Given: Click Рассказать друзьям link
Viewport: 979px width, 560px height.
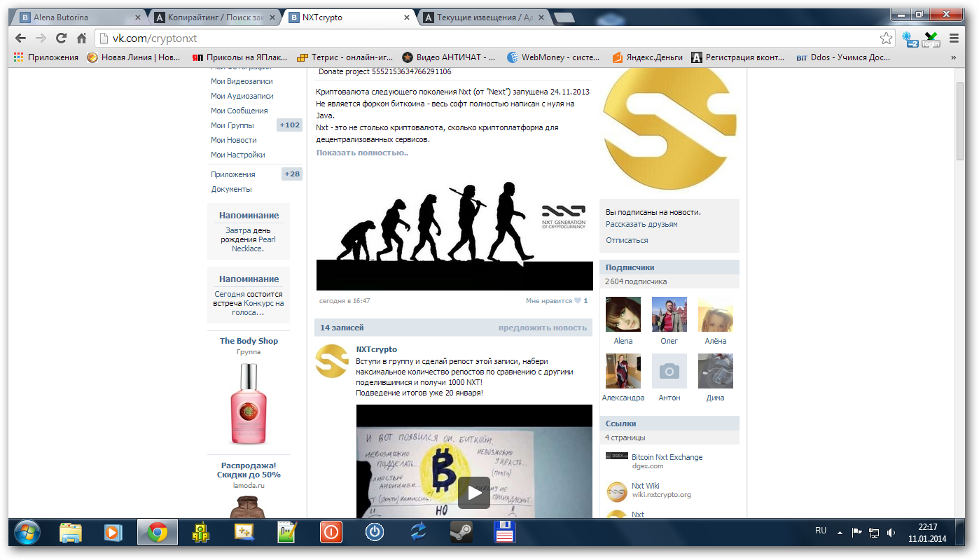Looking at the screenshot, I should pos(641,224).
